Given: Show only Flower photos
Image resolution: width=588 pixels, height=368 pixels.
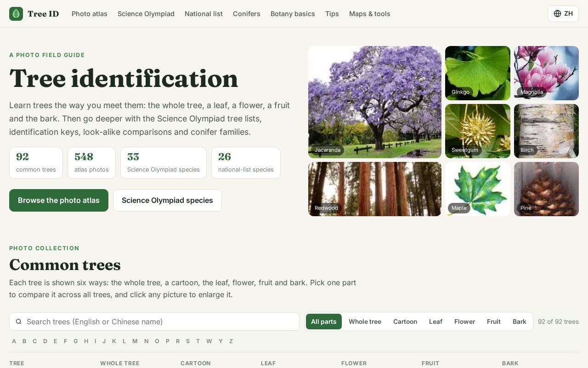Looking at the screenshot, I should [464, 322].
